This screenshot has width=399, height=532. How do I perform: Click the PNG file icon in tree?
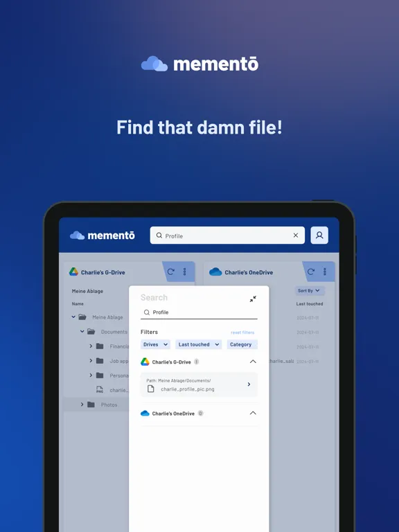(100, 389)
